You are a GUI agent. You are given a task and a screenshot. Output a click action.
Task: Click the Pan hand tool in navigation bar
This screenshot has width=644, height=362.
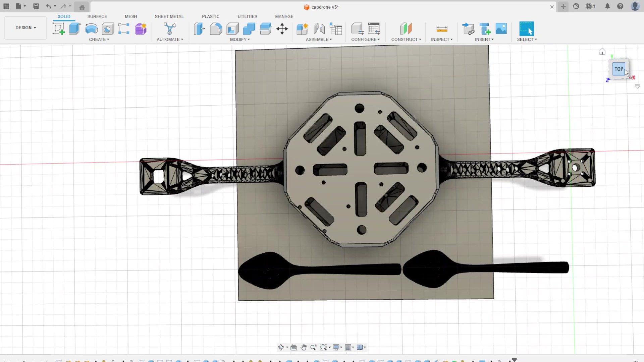pyautogui.click(x=304, y=347)
